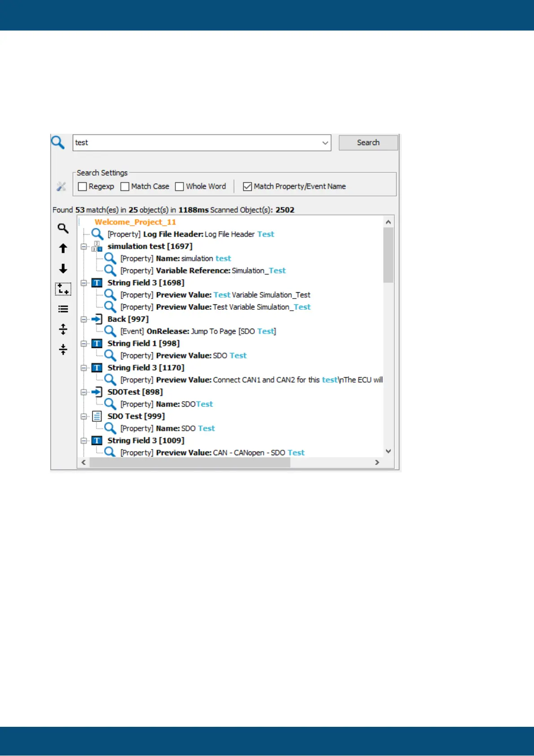Click the magnifier icon of the OnRelease event match
The width and height of the screenshot is (534, 756).
110,331
